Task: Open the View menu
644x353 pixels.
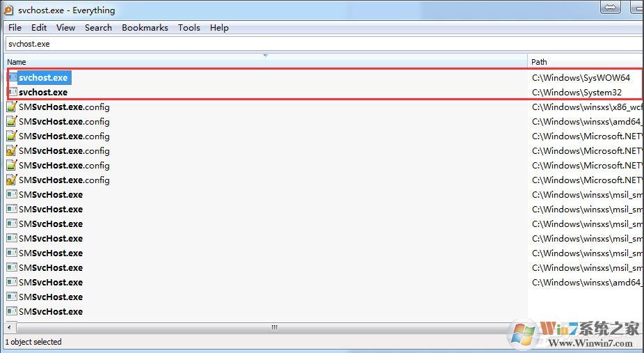Action: tap(65, 28)
